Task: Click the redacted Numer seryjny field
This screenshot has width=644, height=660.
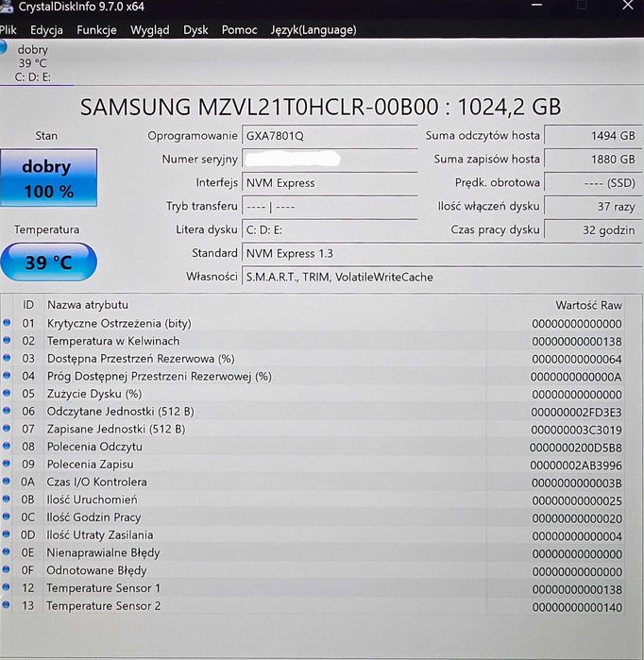Action: (330, 160)
